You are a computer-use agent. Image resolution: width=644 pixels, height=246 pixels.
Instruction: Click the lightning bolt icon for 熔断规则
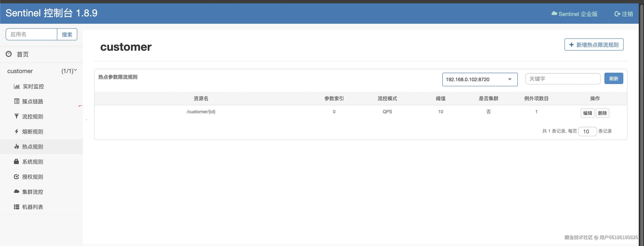tap(17, 131)
